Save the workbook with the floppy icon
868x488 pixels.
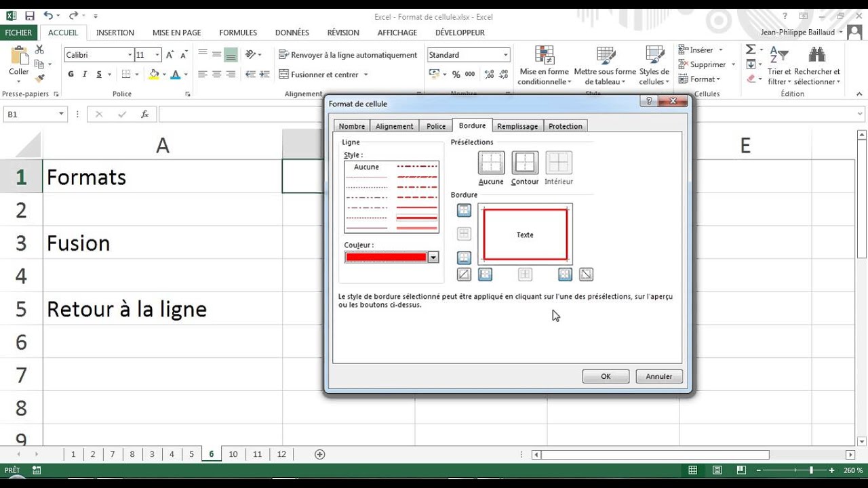point(29,16)
